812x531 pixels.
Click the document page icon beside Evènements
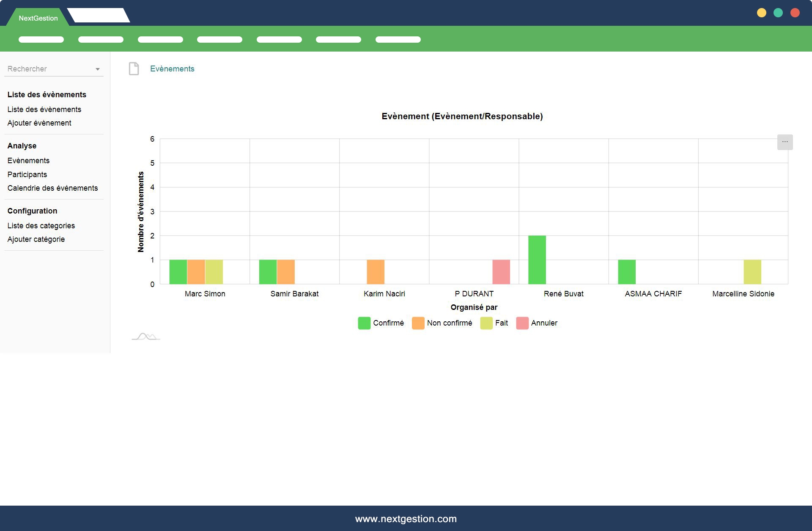tap(134, 68)
